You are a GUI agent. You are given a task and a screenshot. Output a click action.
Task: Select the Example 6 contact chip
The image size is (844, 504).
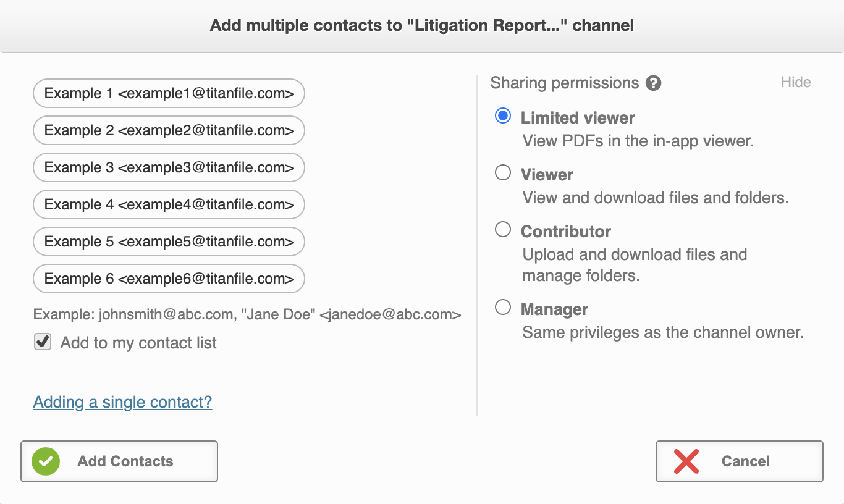[168, 279]
